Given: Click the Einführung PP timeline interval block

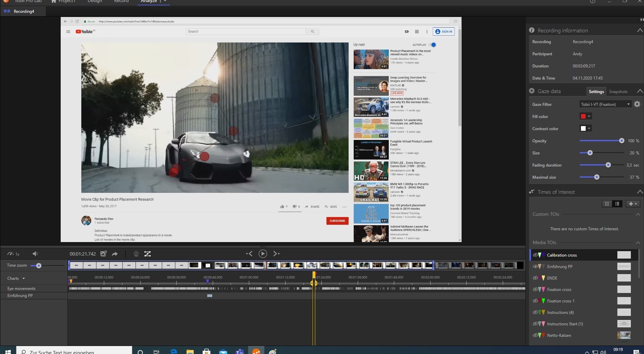Looking at the screenshot, I should pos(210,296).
